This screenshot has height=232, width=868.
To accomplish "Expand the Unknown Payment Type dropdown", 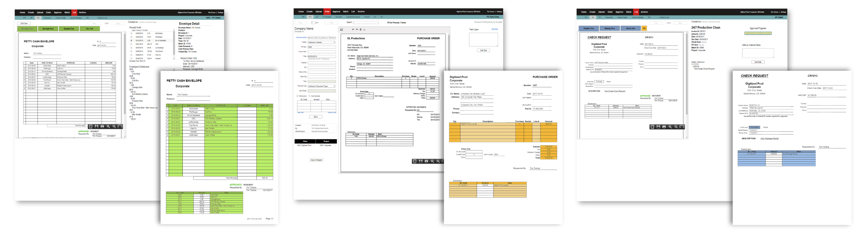I will (322, 86).
